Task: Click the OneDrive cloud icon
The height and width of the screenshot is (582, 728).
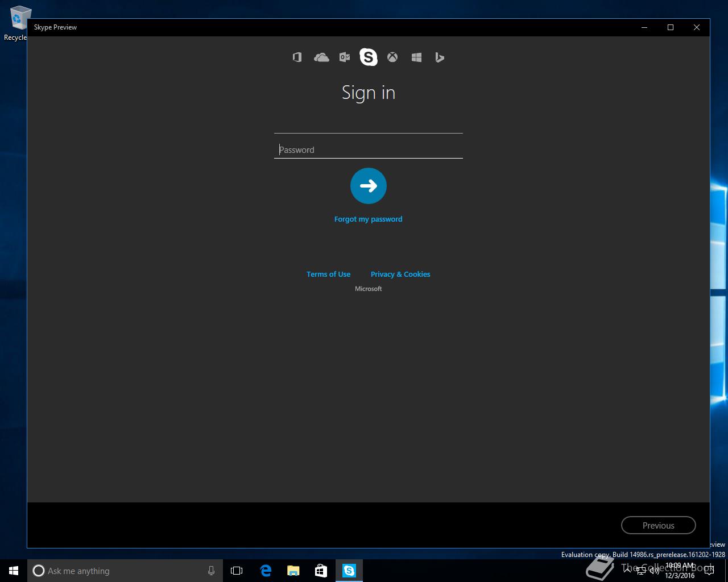Action: [321, 57]
